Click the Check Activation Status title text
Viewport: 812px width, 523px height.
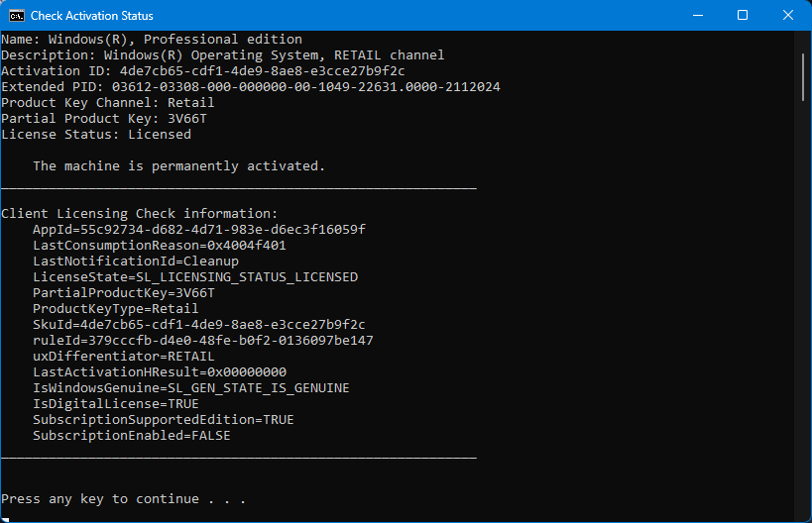[x=91, y=16]
